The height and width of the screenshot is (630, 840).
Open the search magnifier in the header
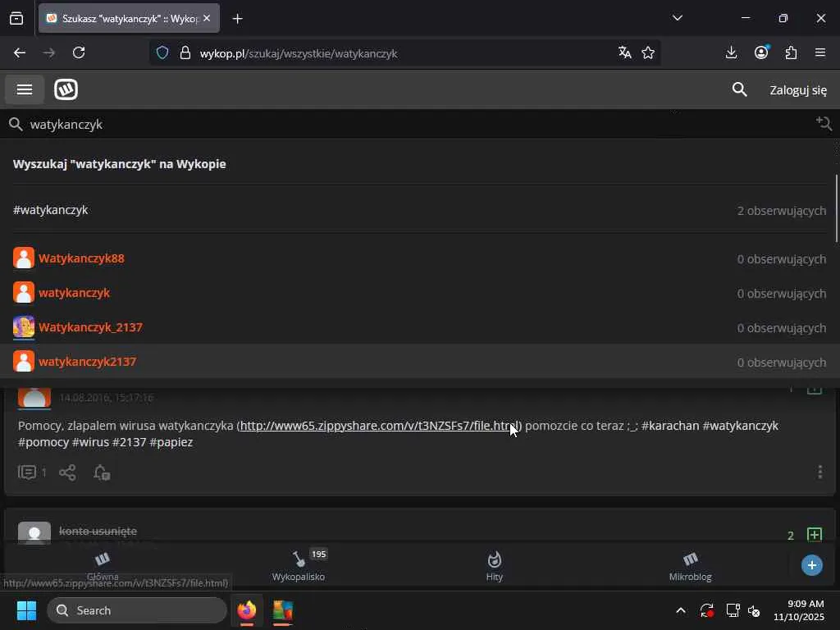(x=739, y=89)
